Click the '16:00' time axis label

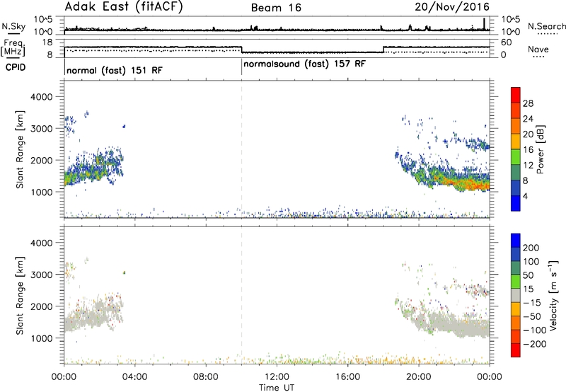pos(347,377)
